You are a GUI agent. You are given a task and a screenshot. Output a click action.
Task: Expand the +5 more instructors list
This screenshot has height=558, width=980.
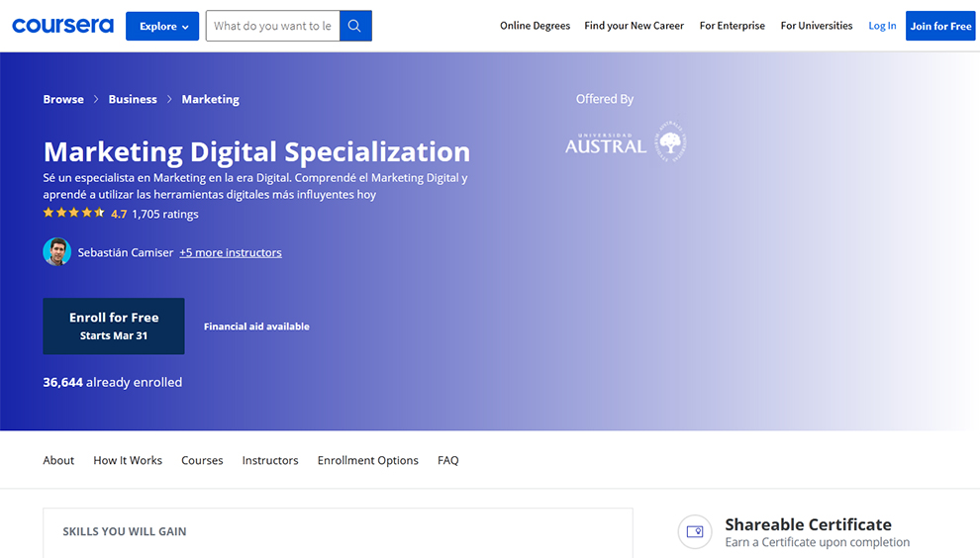(x=231, y=252)
